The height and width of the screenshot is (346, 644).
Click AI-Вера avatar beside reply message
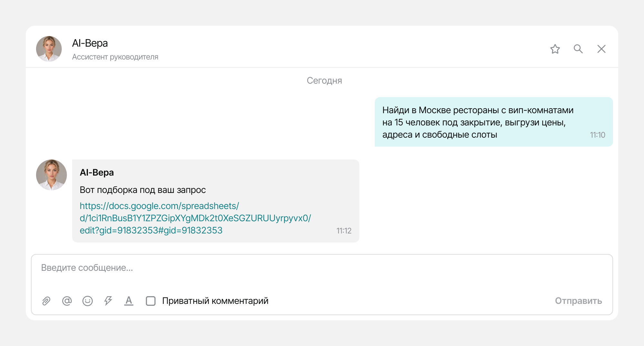coord(52,175)
